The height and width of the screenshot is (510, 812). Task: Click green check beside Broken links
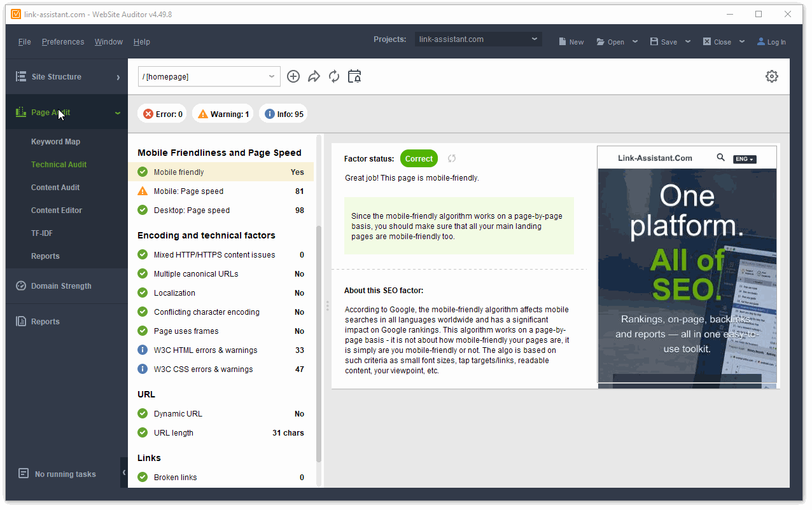pos(143,477)
